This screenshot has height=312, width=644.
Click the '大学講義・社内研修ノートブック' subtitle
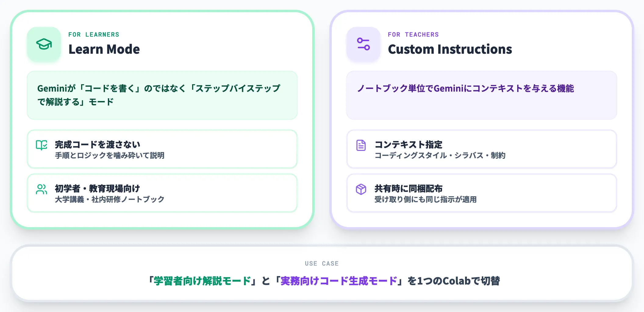110,199
